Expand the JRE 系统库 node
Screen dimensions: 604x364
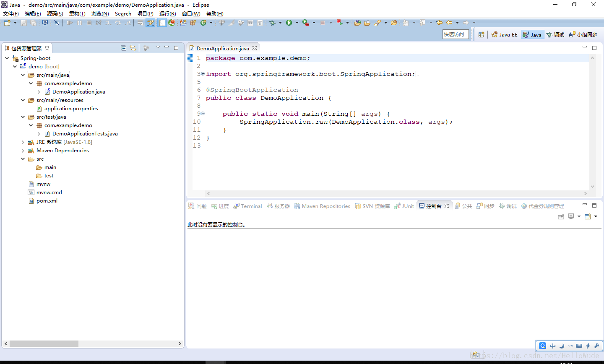click(23, 142)
